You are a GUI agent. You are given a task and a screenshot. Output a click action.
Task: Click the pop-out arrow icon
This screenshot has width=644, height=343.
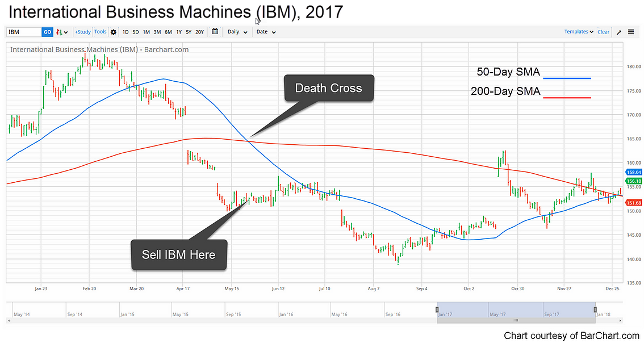[x=619, y=32]
